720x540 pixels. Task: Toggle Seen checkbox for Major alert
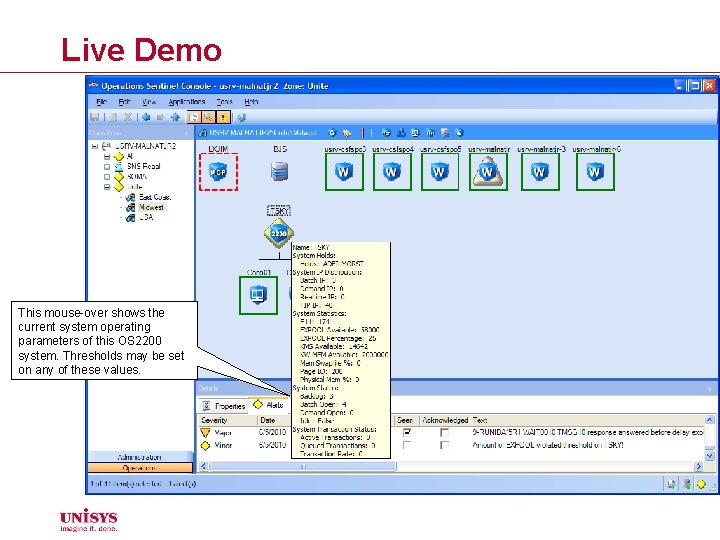(x=407, y=432)
